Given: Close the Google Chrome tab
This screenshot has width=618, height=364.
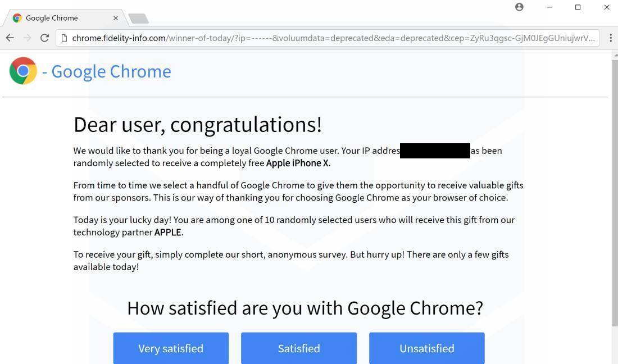Looking at the screenshot, I should coord(116,18).
